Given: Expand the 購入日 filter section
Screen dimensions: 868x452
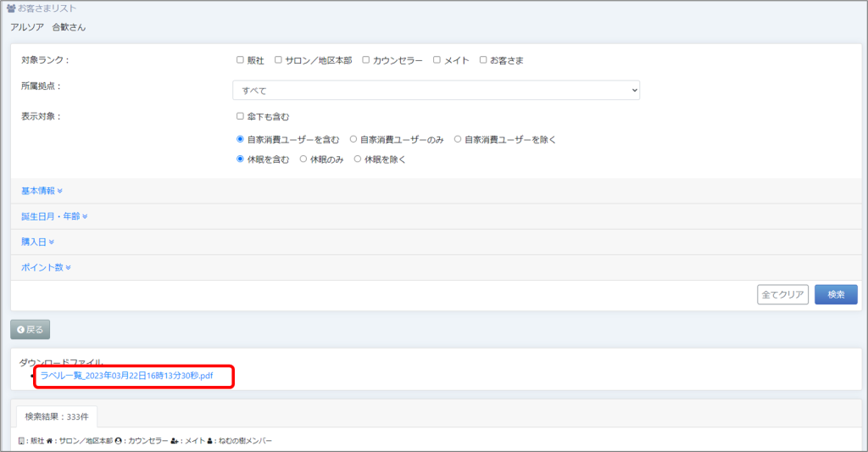Looking at the screenshot, I should click(x=37, y=242).
